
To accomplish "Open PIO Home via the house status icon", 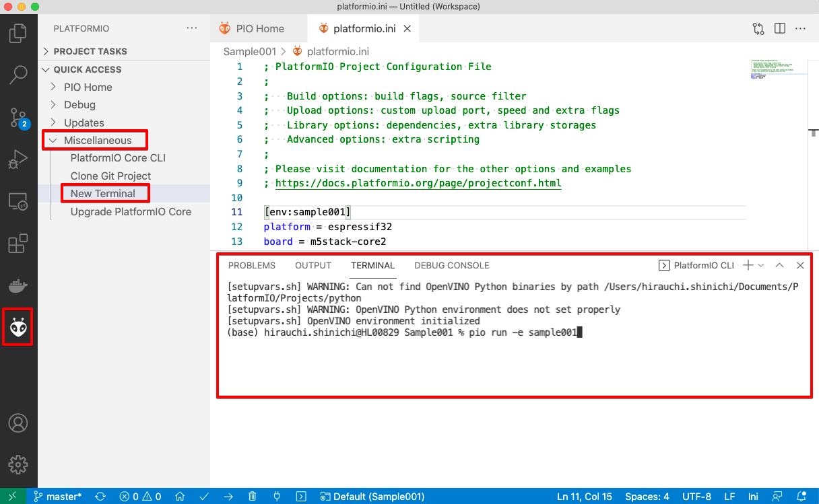I will 180,496.
